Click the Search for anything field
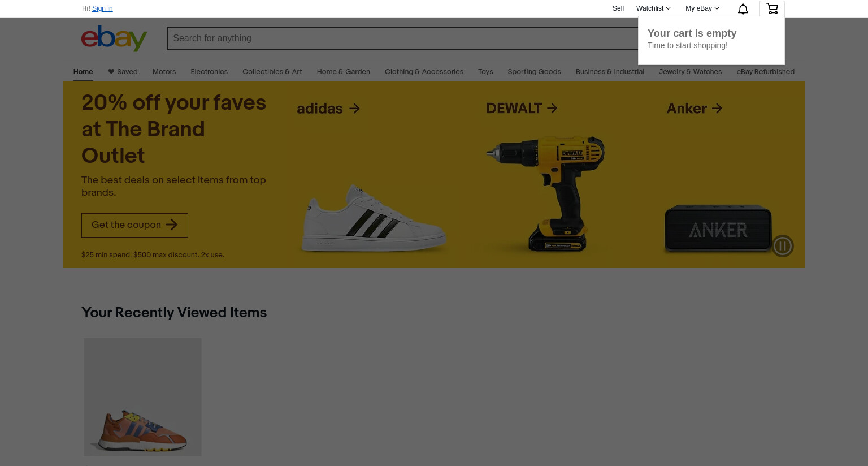868x466 pixels. 402,38
